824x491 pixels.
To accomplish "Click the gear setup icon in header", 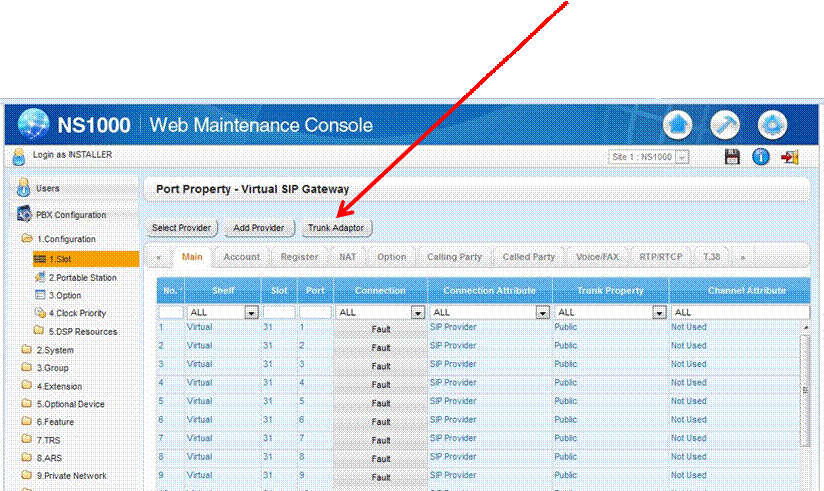I will (771, 125).
